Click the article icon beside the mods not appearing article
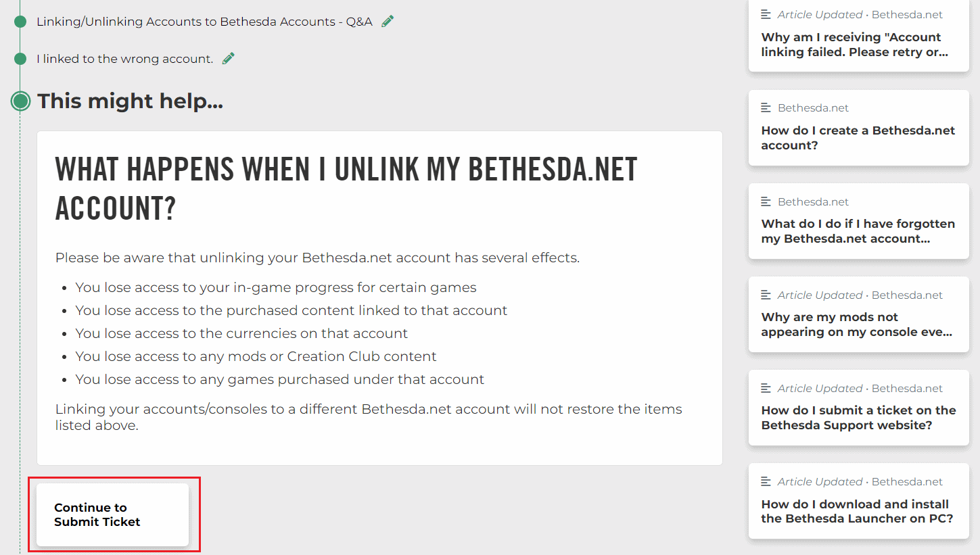The image size is (980, 555). [x=766, y=293]
